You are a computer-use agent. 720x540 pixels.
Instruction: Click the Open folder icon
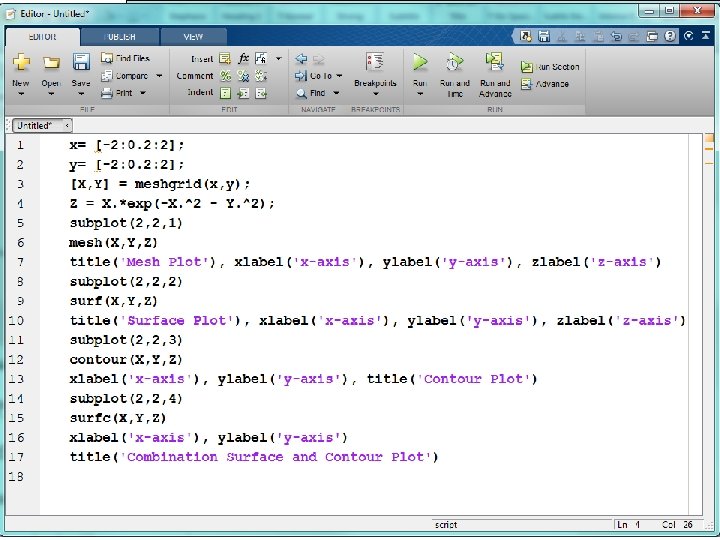click(x=51, y=62)
